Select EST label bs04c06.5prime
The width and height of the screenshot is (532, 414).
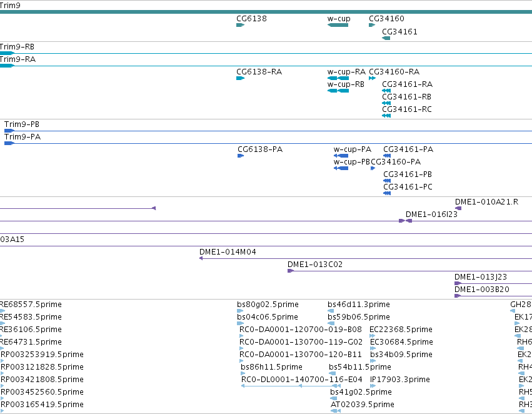pos(268,317)
